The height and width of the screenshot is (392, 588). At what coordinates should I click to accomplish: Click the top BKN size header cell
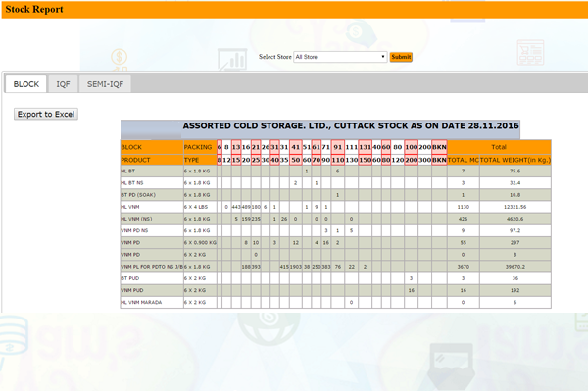[439, 147]
